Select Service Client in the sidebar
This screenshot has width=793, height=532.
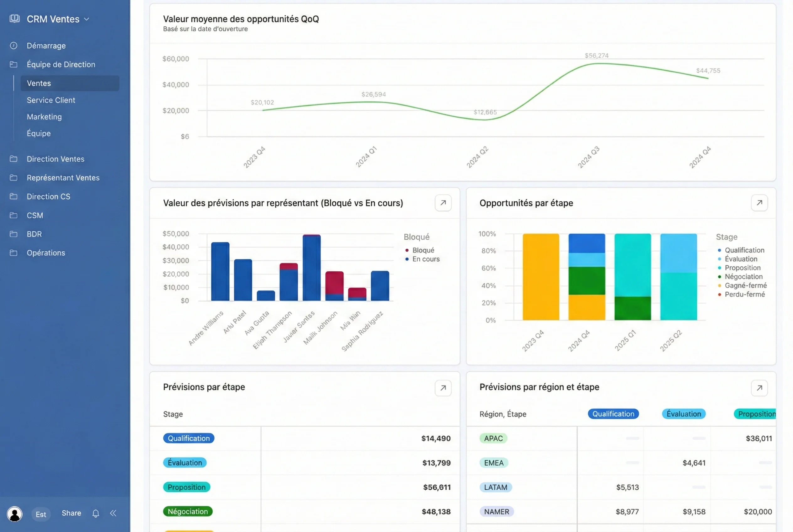pyautogui.click(x=51, y=100)
